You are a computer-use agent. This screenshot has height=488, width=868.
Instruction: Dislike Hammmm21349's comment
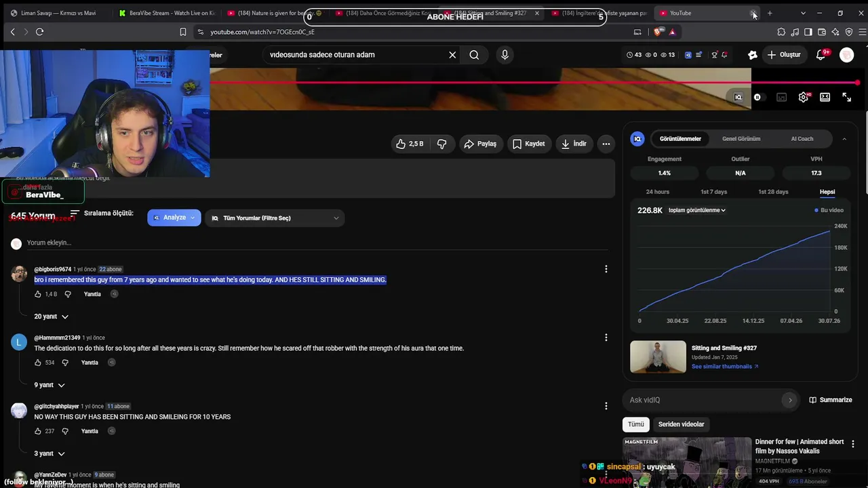(x=65, y=363)
